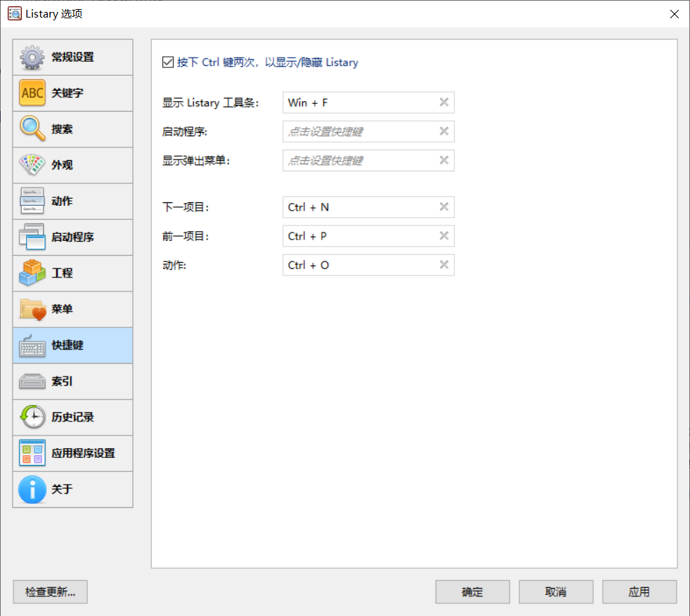Click the 应用 button

639,592
